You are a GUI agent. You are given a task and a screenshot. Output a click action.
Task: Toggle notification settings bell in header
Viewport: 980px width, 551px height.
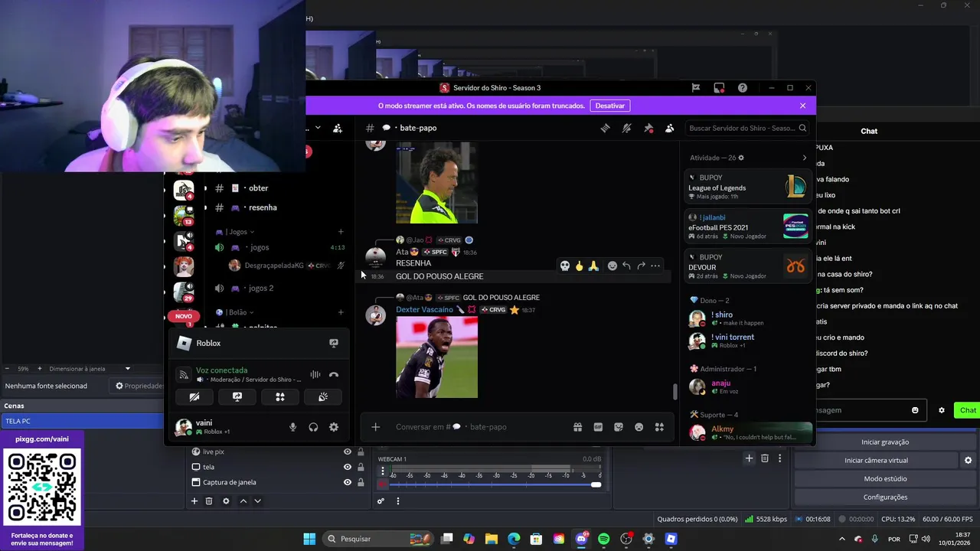[626, 128]
